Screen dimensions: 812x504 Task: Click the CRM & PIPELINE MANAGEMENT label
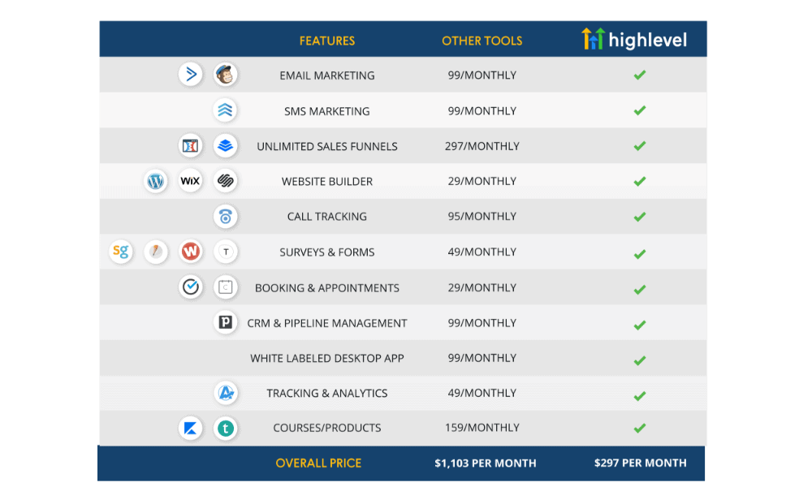click(x=326, y=323)
